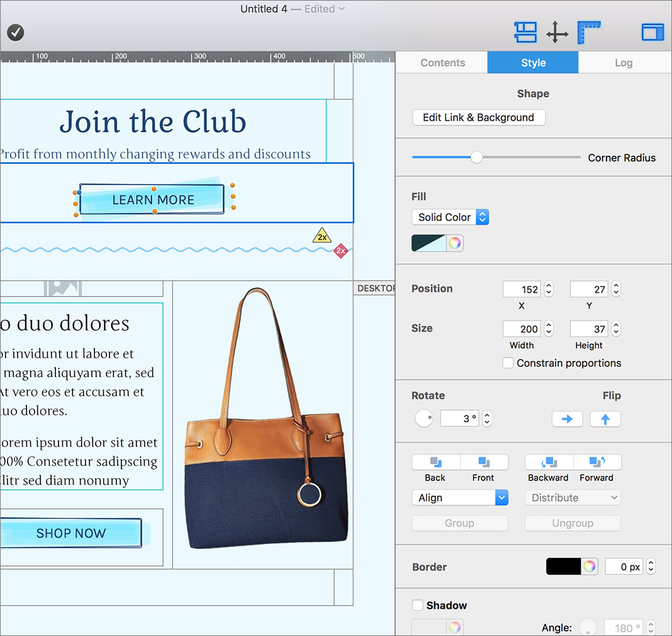Open the document title Edited dropdown chevron
The image size is (672, 636).
point(342,9)
